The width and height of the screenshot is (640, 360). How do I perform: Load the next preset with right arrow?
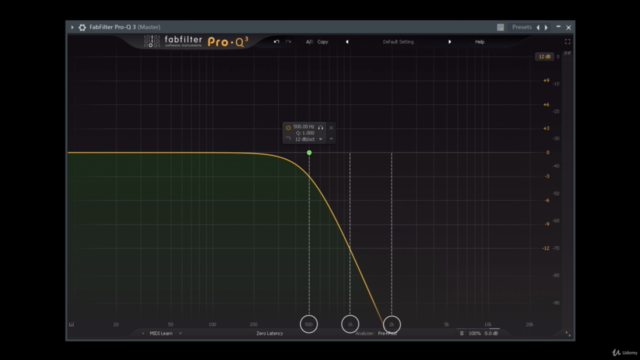449,42
